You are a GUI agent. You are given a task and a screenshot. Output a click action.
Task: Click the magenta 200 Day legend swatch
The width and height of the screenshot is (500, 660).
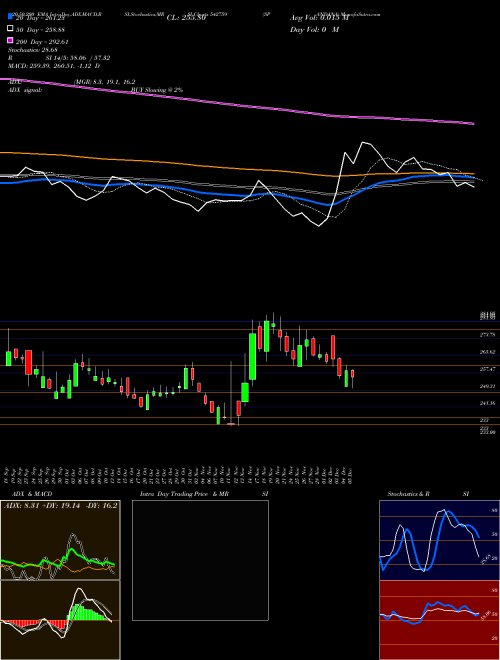(11, 41)
